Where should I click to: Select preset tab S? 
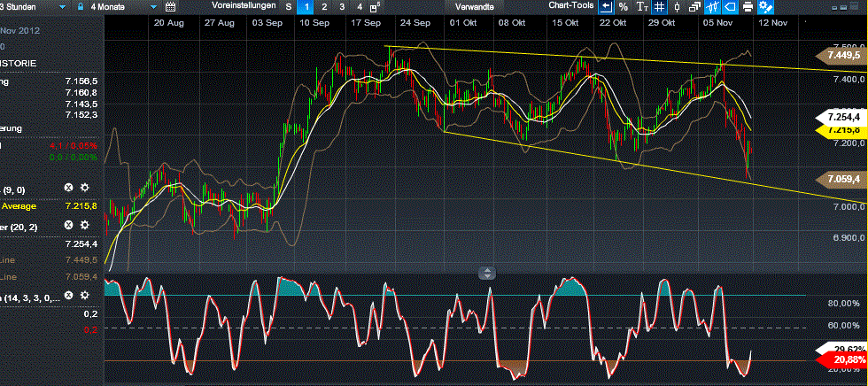click(288, 6)
